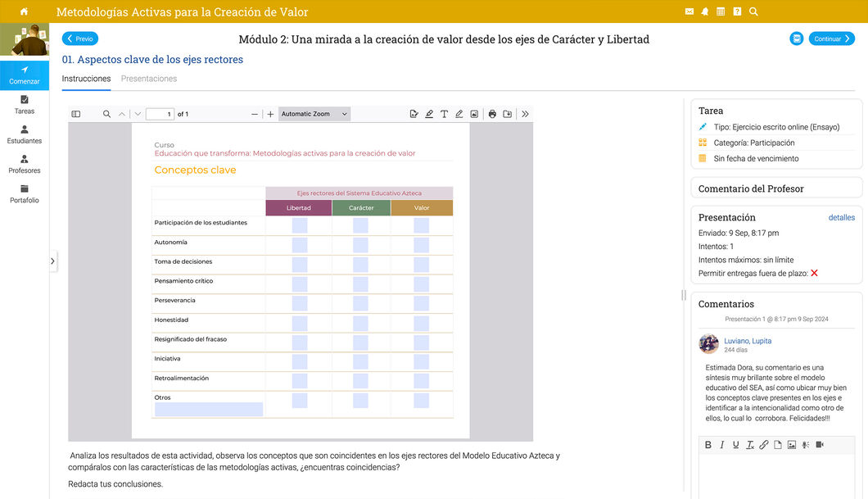Screen dimensions: 868x499
Task: Apply bold in comment editor
Action: (708, 445)
